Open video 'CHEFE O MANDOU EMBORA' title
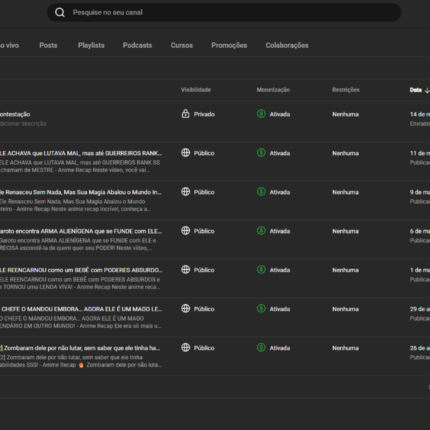This screenshot has width=430, height=430. (x=81, y=309)
